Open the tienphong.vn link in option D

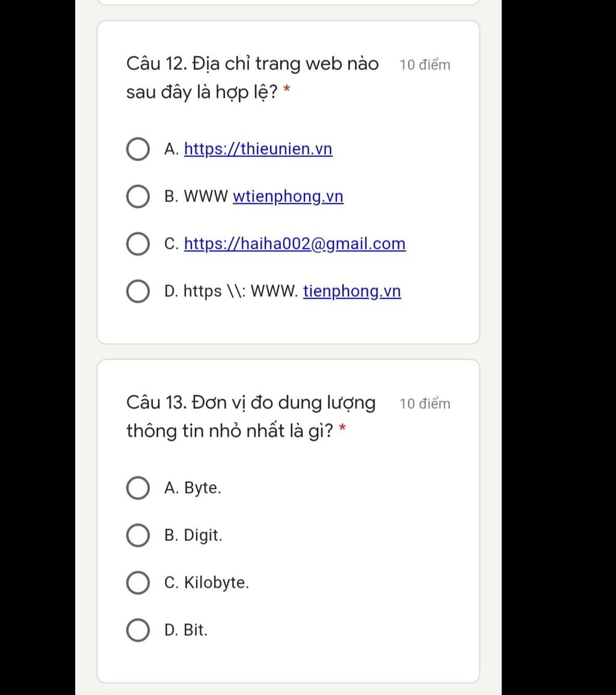352,291
